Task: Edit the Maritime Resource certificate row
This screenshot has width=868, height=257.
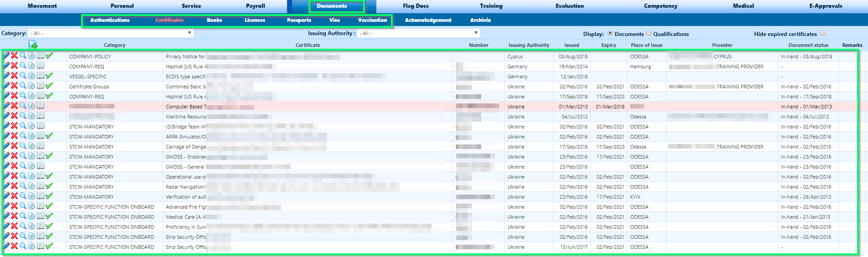Action: 6,116
